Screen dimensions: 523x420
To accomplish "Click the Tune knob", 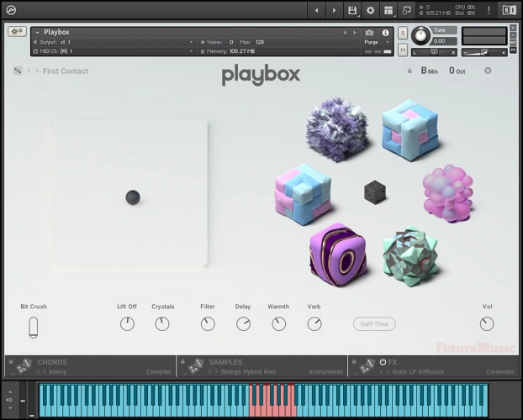I will (421, 36).
